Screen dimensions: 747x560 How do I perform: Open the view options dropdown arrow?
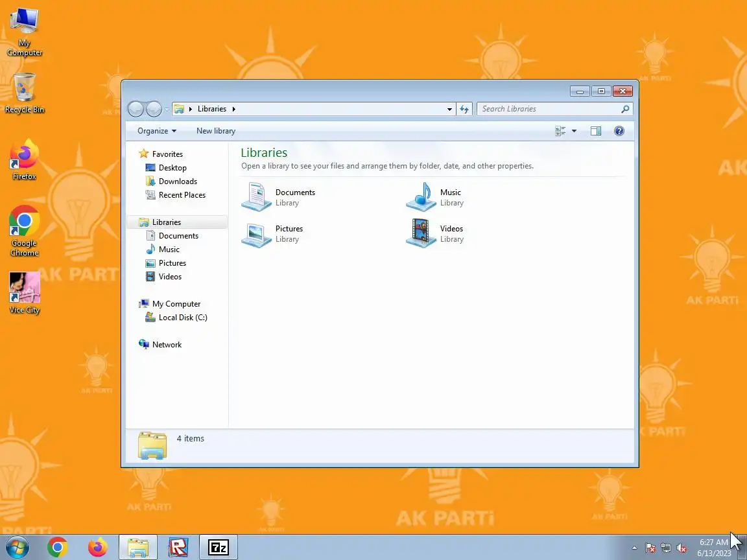[574, 131]
